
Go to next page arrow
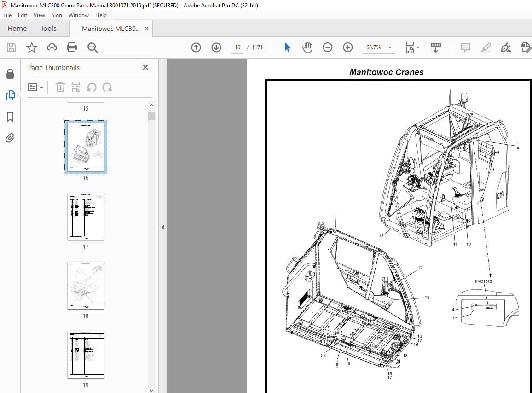coord(216,47)
